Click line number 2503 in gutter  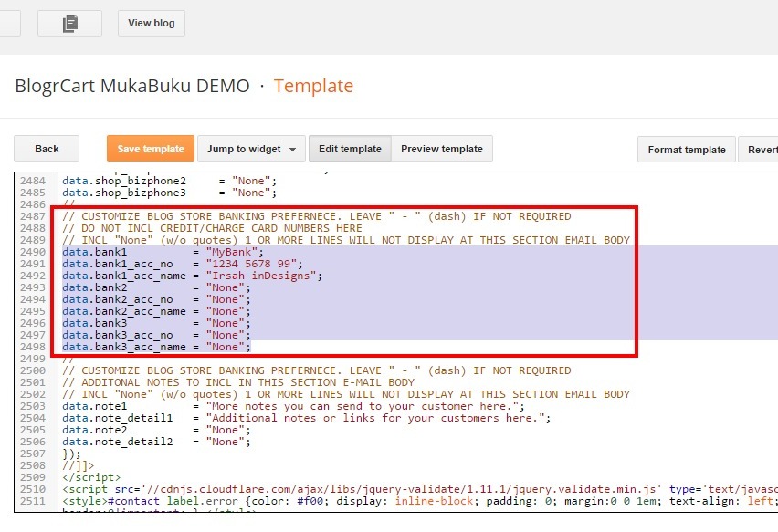point(33,407)
